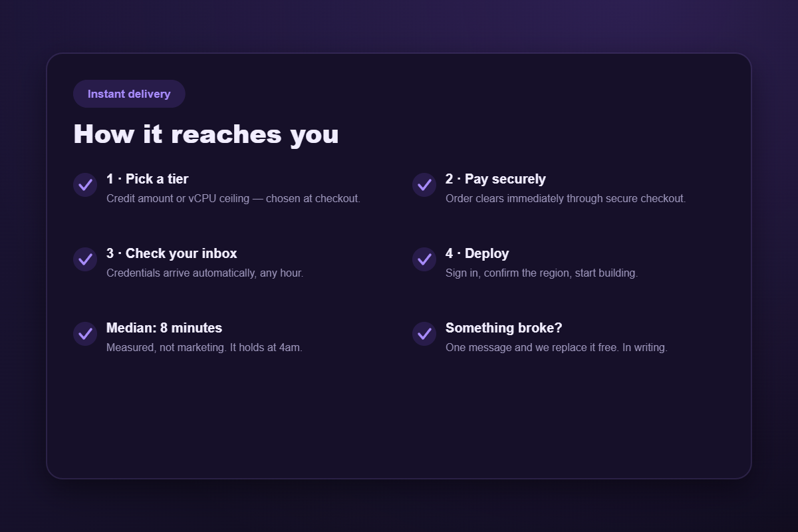Click the How it reaches you heading
The height and width of the screenshot is (532, 798).
206,134
